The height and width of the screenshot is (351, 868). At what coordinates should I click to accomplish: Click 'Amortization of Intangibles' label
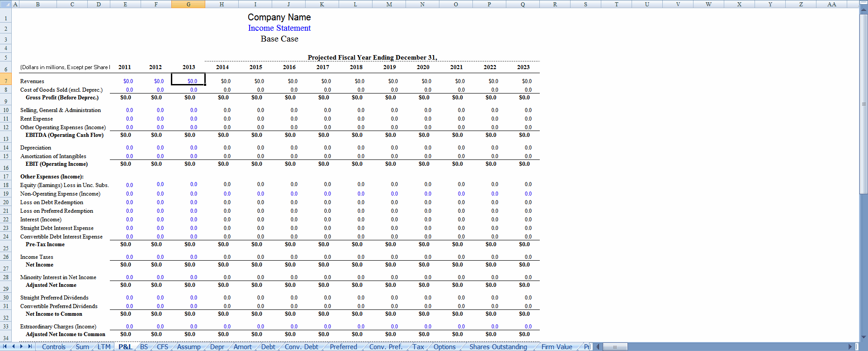point(53,156)
